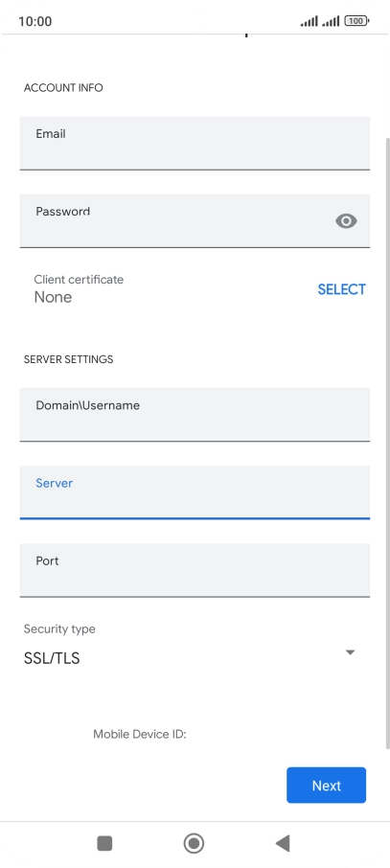Tap the first signal strength icon

click(x=310, y=21)
